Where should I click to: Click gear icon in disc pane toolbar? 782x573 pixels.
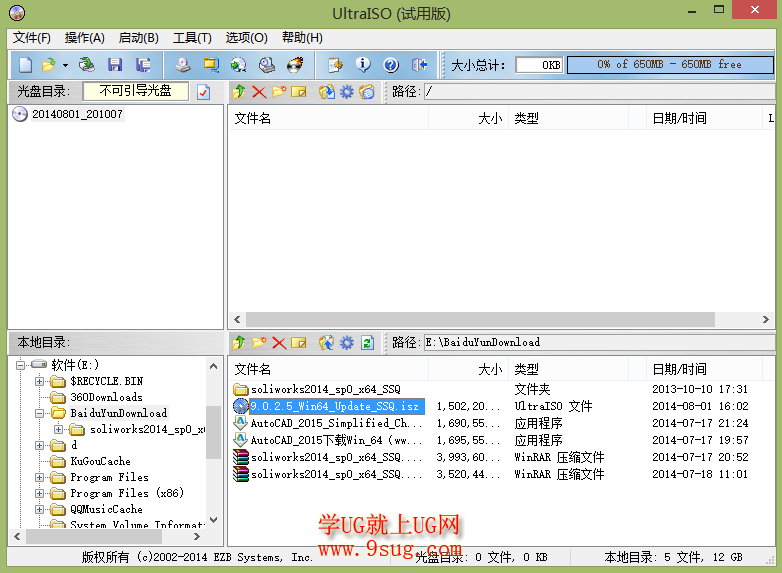347,92
